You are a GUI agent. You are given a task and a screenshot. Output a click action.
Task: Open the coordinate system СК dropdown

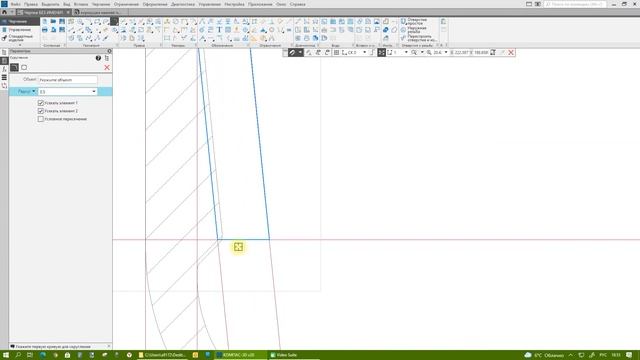[364, 53]
